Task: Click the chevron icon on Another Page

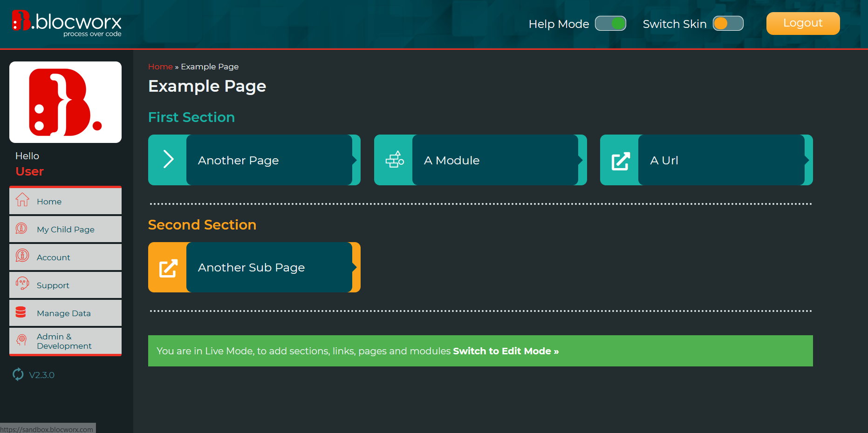Action: [x=168, y=159]
